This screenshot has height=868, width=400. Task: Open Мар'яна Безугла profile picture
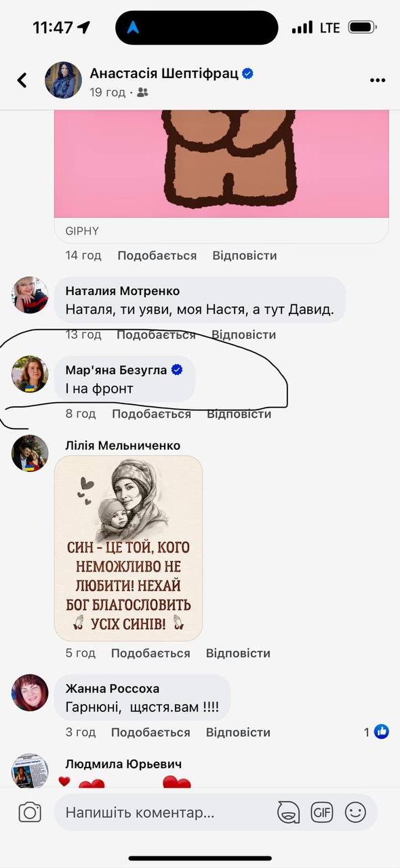click(31, 374)
